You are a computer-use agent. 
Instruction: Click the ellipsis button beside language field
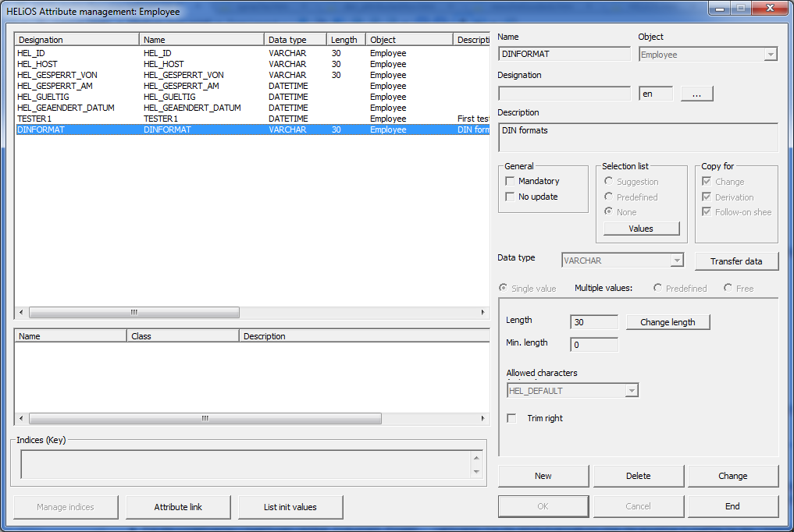click(696, 94)
